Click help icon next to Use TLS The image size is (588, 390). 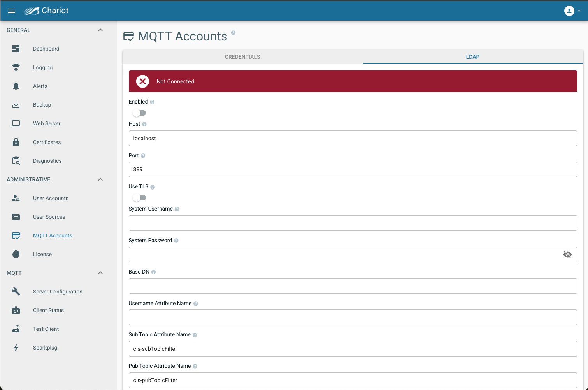[153, 187]
